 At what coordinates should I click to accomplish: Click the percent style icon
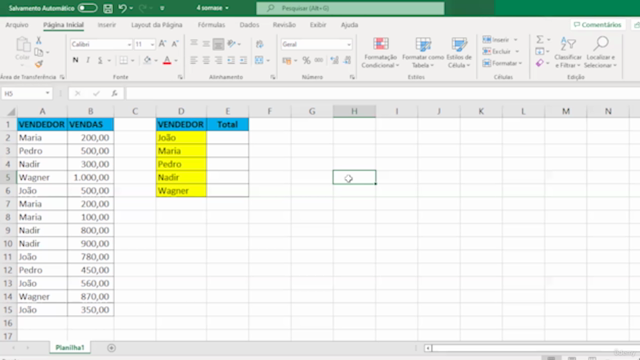(x=306, y=60)
